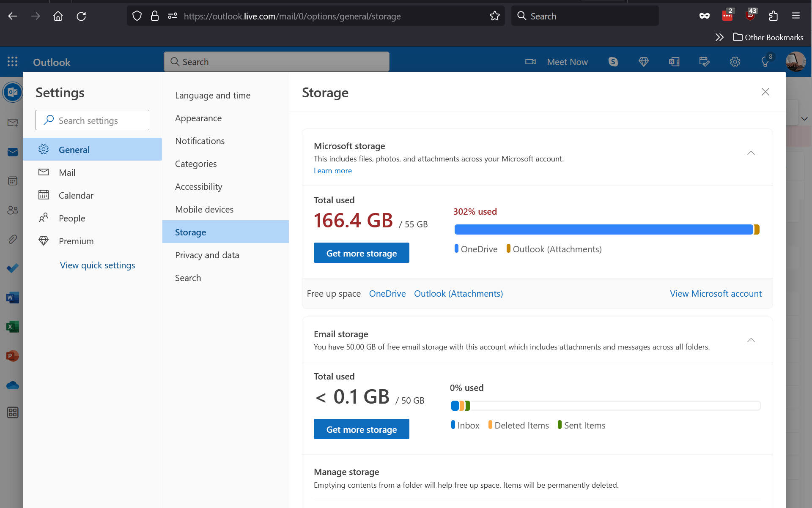Click the Learn more link

pyautogui.click(x=332, y=171)
